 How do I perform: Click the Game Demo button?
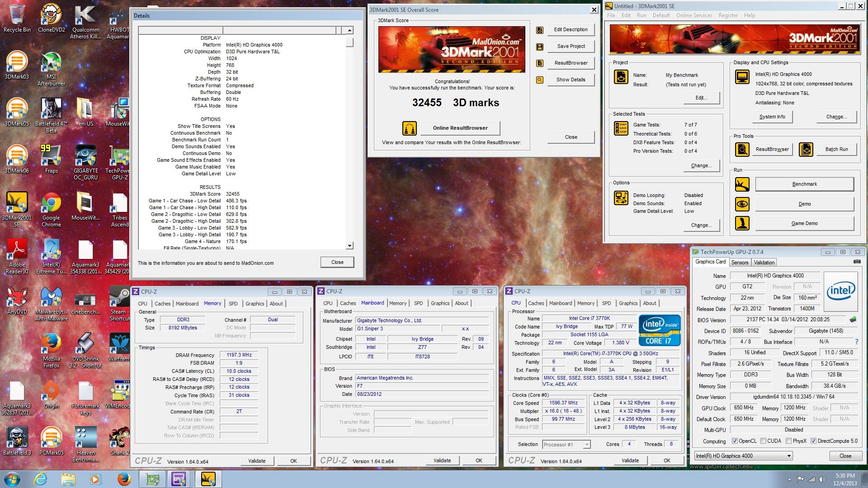point(805,224)
